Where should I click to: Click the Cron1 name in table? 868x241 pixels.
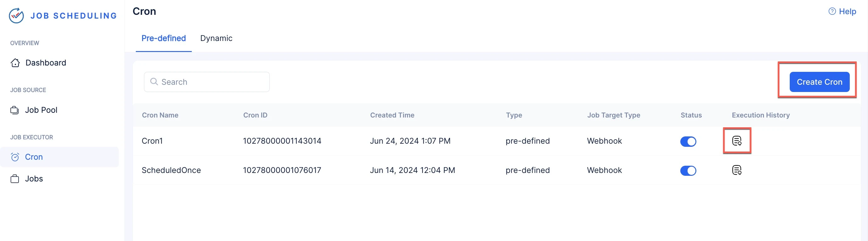[152, 141]
